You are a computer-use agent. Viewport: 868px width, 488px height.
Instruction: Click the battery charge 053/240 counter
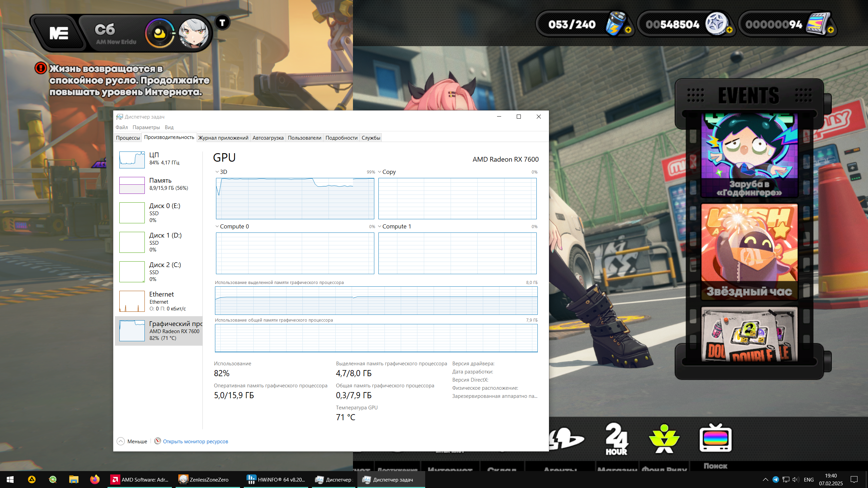click(x=572, y=24)
